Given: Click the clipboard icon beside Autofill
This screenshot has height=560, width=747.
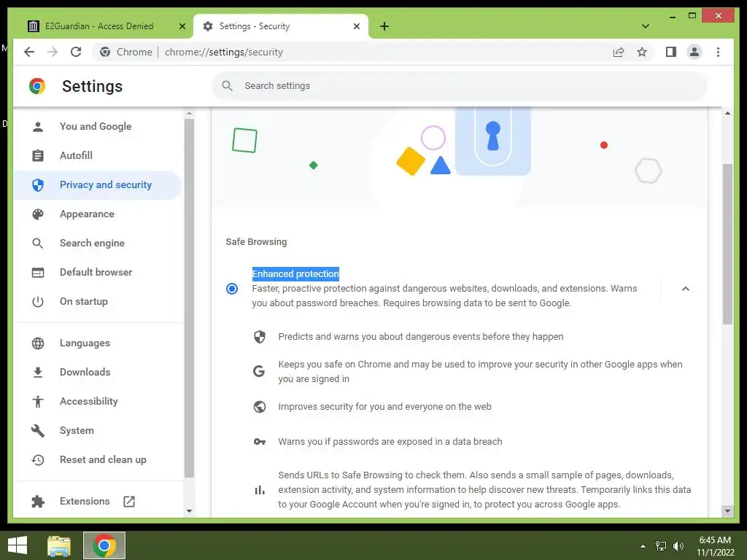Looking at the screenshot, I should 38,156.
